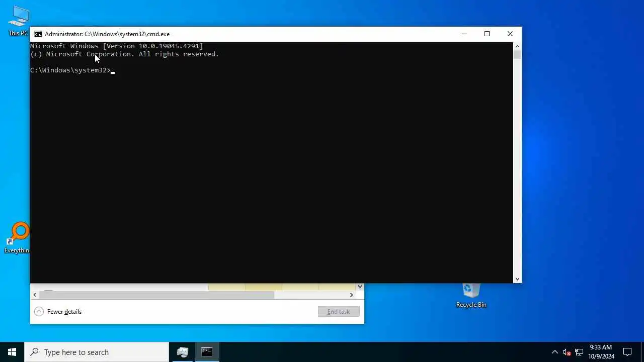The image size is (644, 362).
Task: Click Task Manager horizontal scrollbar thumb
Action: click(x=156, y=295)
